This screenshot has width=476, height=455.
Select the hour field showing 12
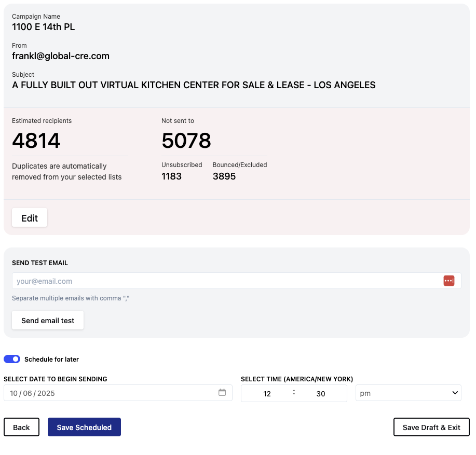click(267, 394)
